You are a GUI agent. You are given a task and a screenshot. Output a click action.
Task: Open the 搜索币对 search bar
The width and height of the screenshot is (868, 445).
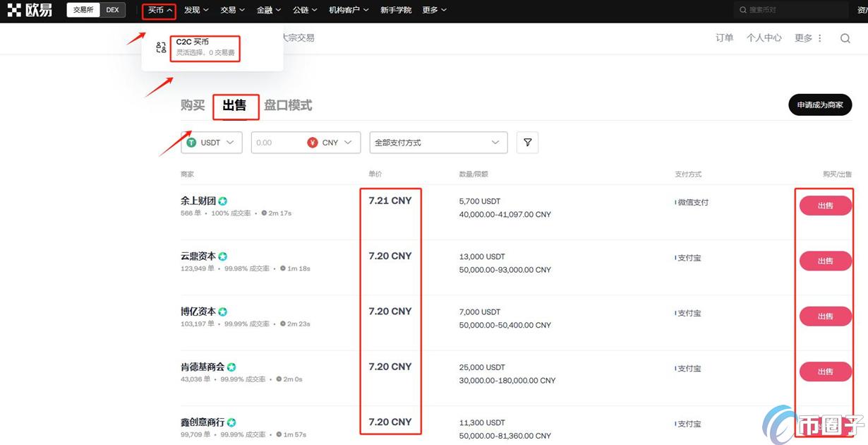790,10
